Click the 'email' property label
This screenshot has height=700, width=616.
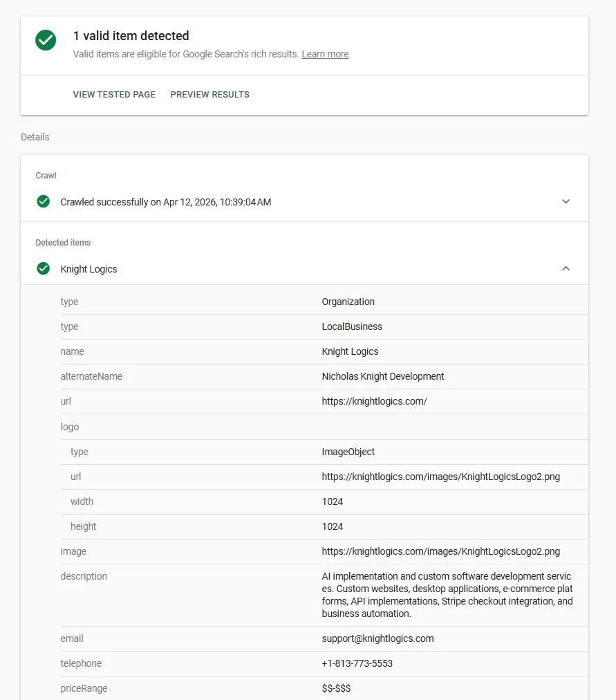click(72, 639)
